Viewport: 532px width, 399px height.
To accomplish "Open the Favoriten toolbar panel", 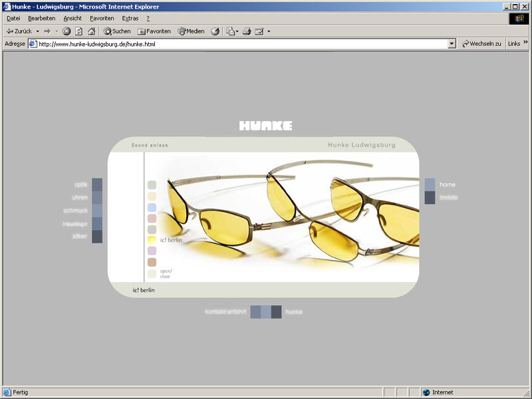I will point(154,31).
